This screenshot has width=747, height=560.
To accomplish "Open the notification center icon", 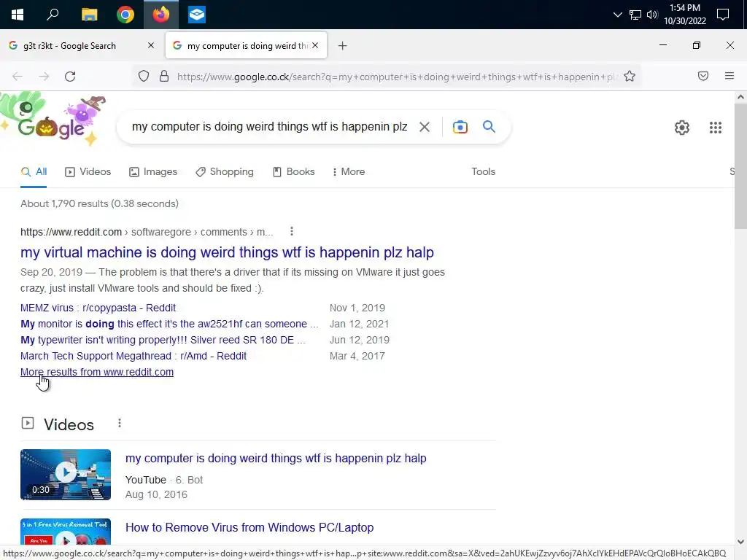I will pyautogui.click(x=723, y=15).
